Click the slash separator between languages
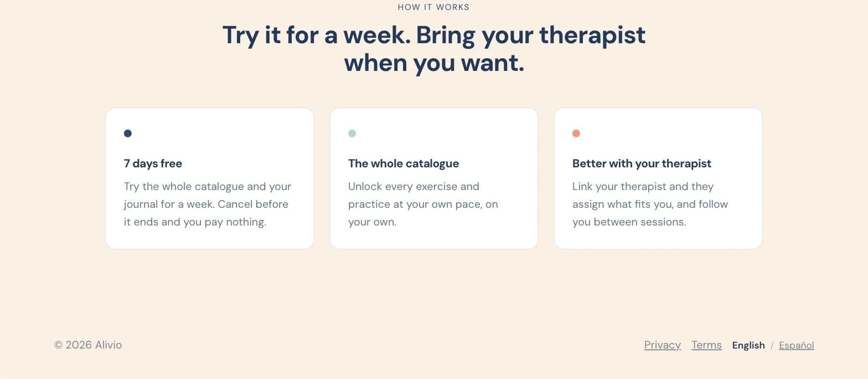The height and width of the screenshot is (379, 868). pyautogui.click(x=772, y=346)
